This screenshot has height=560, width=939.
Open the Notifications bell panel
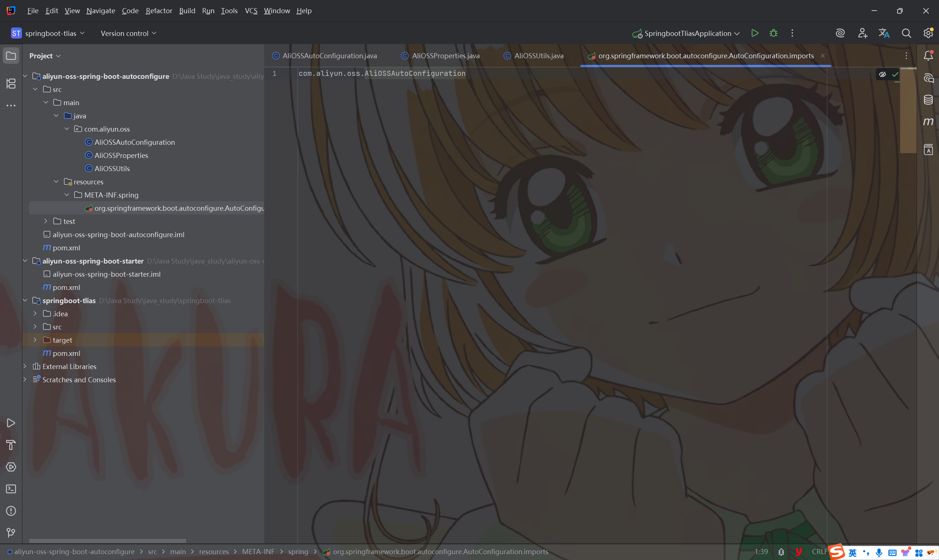(x=928, y=56)
